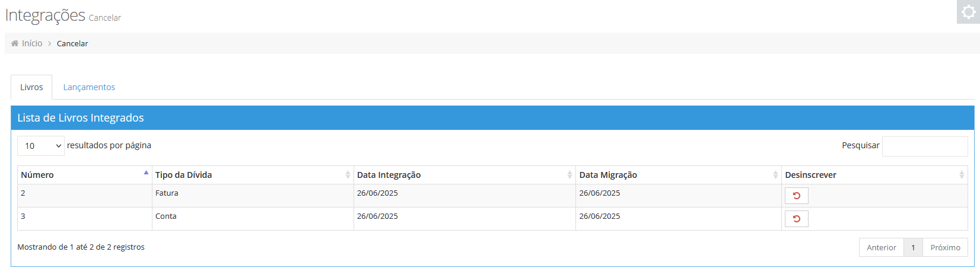Focus the Pesquisar search field
The height and width of the screenshot is (271, 980).
coord(925,146)
